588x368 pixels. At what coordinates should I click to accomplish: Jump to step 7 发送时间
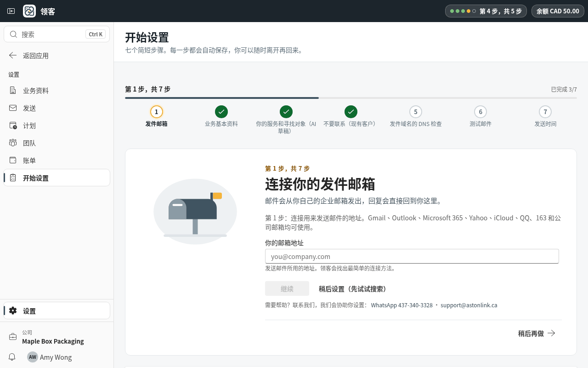point(545,117)
